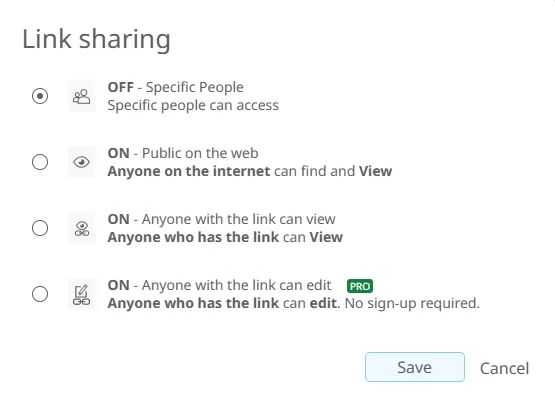Click the 'No sign-up required' description text
The image size is (555, 404).
[x=412, y=303]
